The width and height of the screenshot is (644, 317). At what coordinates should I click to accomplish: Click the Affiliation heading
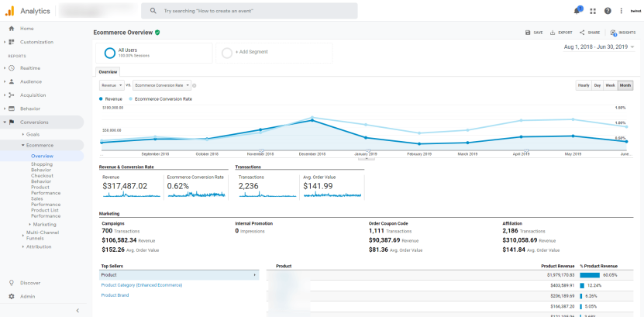click(x=512, y=223)
